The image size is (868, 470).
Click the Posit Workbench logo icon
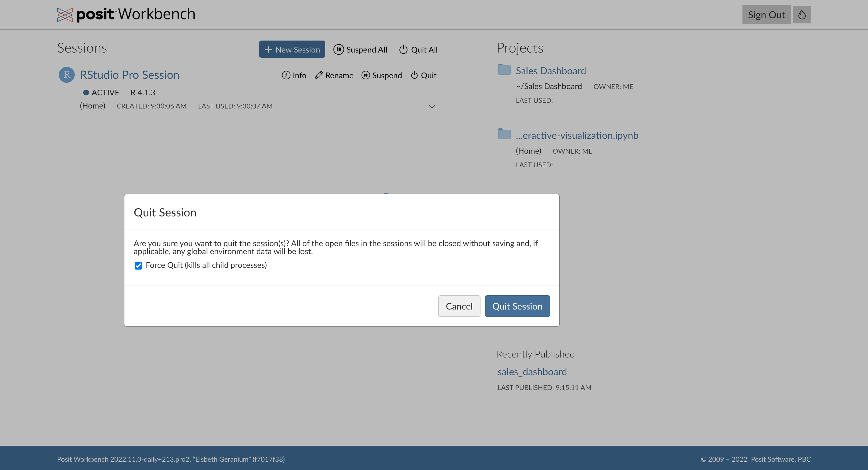pos(65,14)
